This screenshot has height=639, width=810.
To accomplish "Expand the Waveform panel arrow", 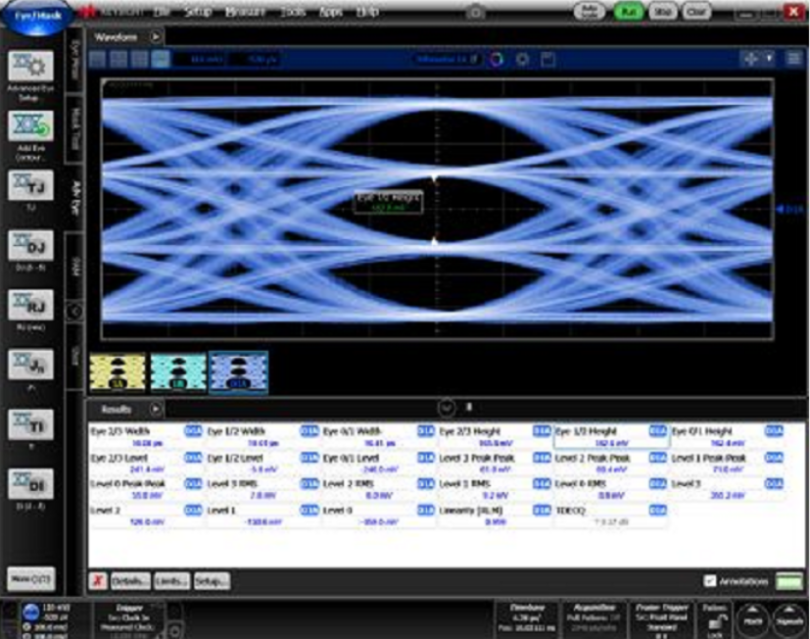I will (x=156, y=36).
